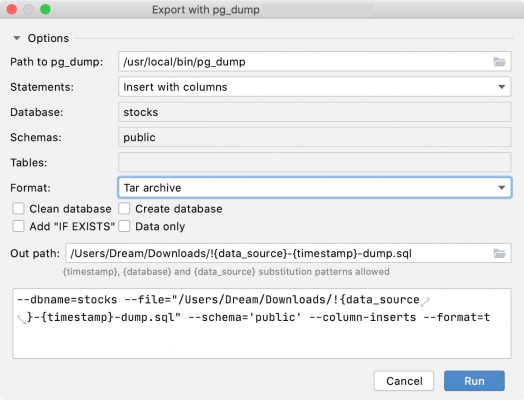
Task: Collapse the Options section triangle
Action: (17, 38)
